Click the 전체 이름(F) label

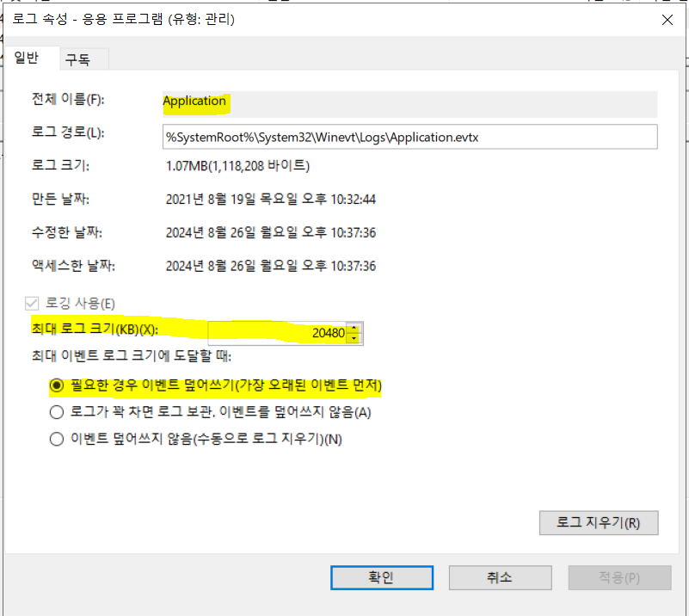pos(68,99)
